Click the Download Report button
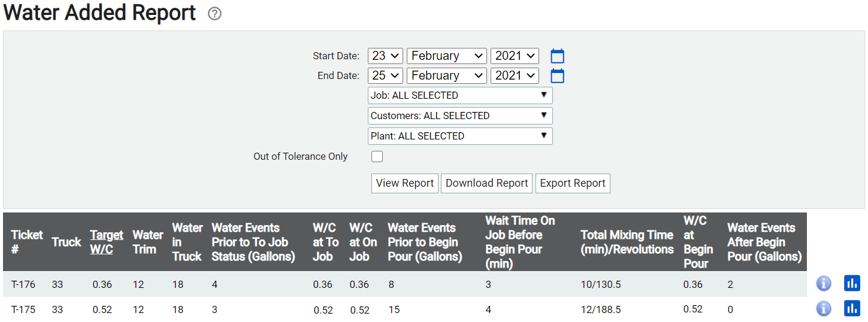Viewport: 868px width, 322px height. pyautogui.click(x=487, y=183)
